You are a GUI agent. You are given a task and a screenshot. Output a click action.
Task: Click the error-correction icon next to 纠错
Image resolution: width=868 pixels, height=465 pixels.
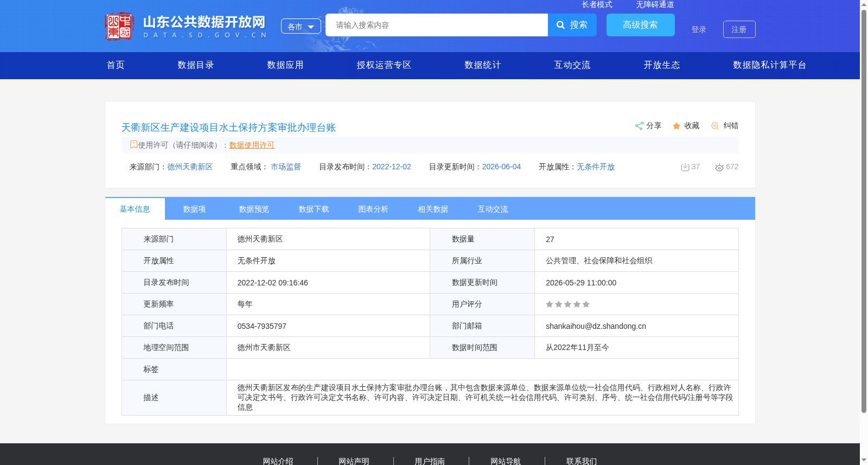pyautogui.click(x=715, y=126)
